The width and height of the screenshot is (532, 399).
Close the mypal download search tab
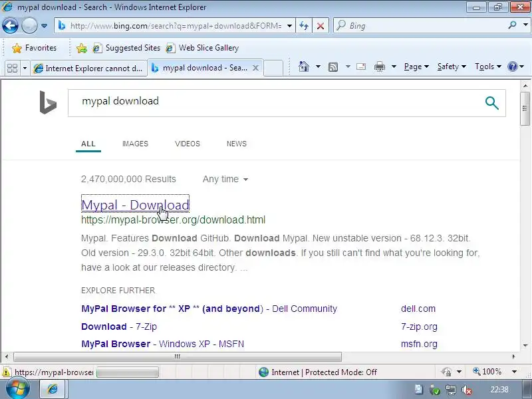256,68
